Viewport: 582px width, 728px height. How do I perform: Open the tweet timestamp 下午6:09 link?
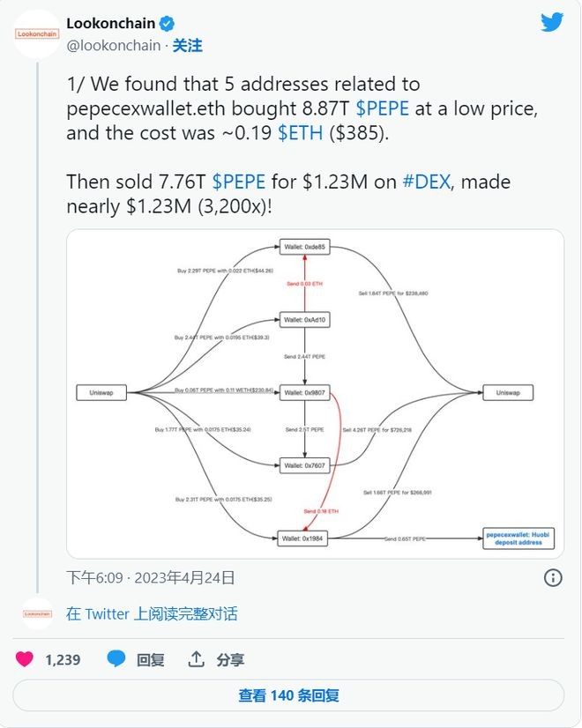(94, 578)
